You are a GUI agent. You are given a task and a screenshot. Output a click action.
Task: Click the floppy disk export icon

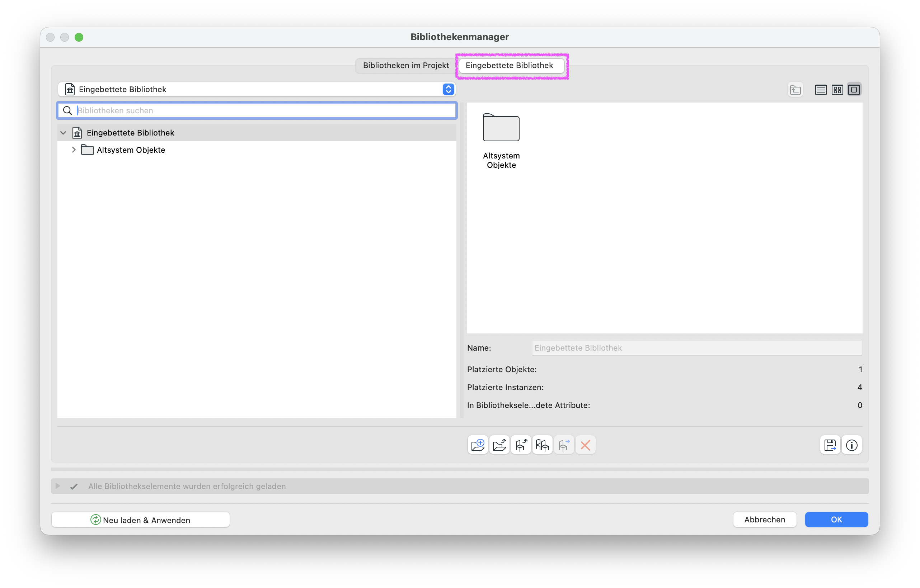pyautogui.click(x=830, y=445)
